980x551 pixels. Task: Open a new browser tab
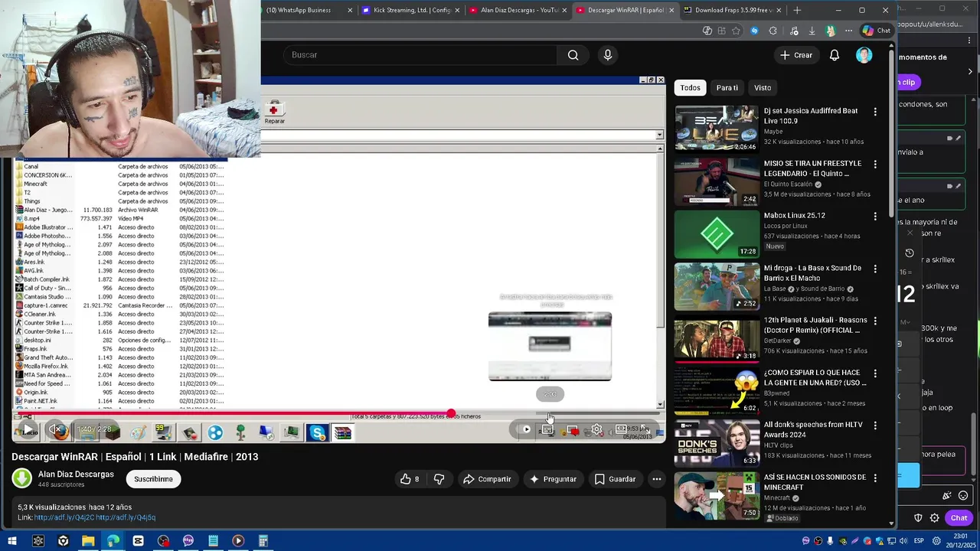[797, 10]
